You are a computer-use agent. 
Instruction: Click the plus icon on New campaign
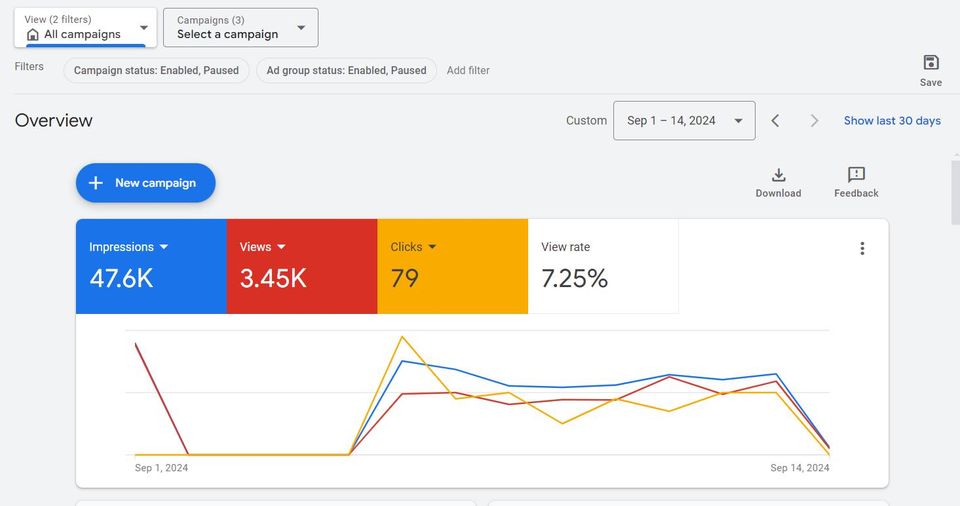tap(96, 183)
